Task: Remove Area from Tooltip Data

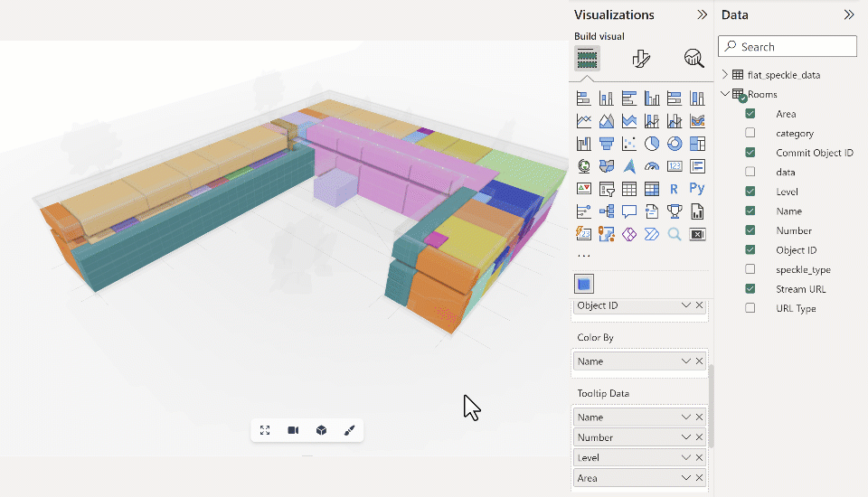Action: [x=699, y=478]
